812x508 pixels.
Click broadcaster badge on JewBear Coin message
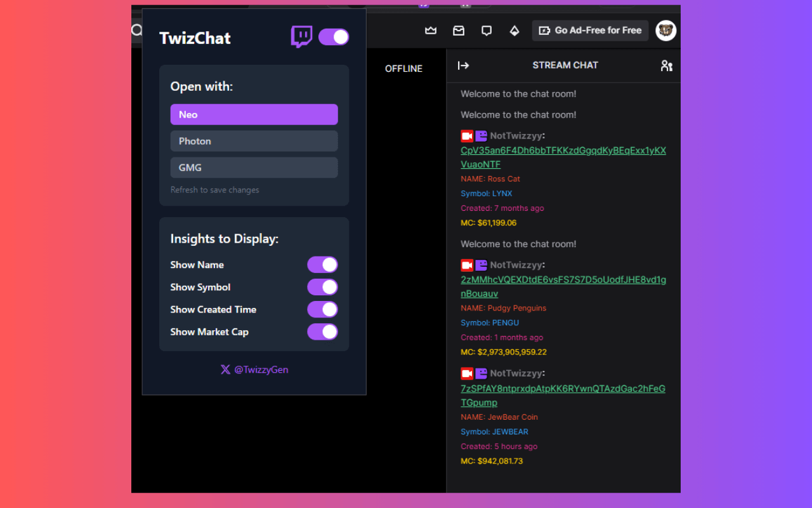467,374
